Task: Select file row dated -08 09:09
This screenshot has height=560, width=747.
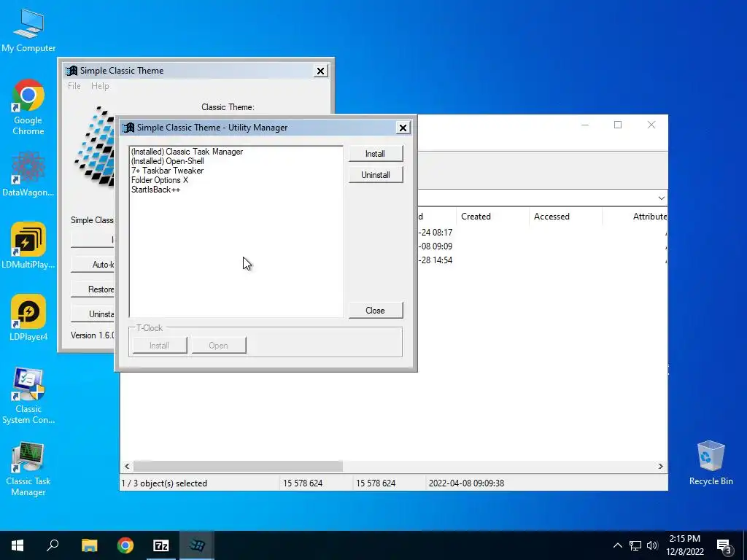Action: [x=543, y=246]
